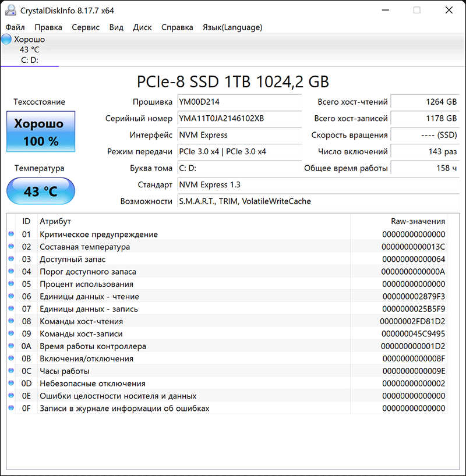The width and height of the screenshot is (466, 476).
Task: Click the ID column header
Action: [x=26, y=221]
